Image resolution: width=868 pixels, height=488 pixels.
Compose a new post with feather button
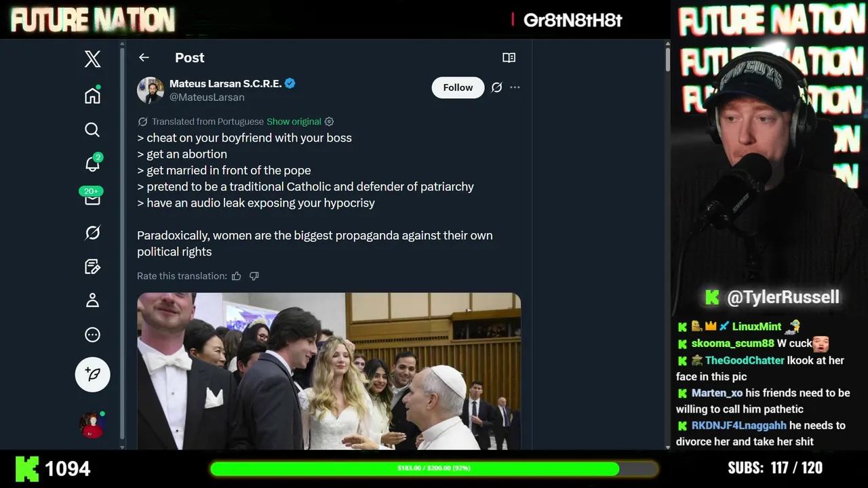pyautogui.click(x=92, y=374)
